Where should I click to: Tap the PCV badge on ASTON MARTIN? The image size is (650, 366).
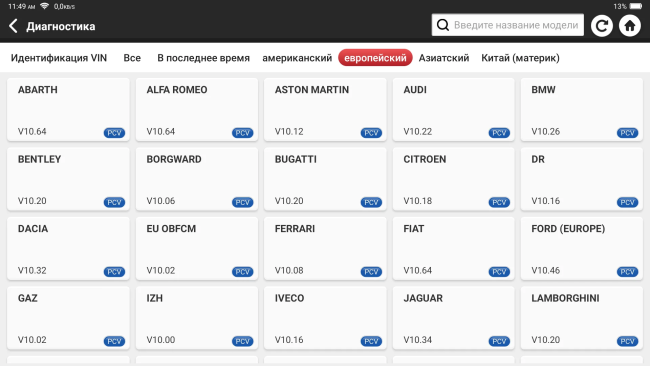click(371, 133)
